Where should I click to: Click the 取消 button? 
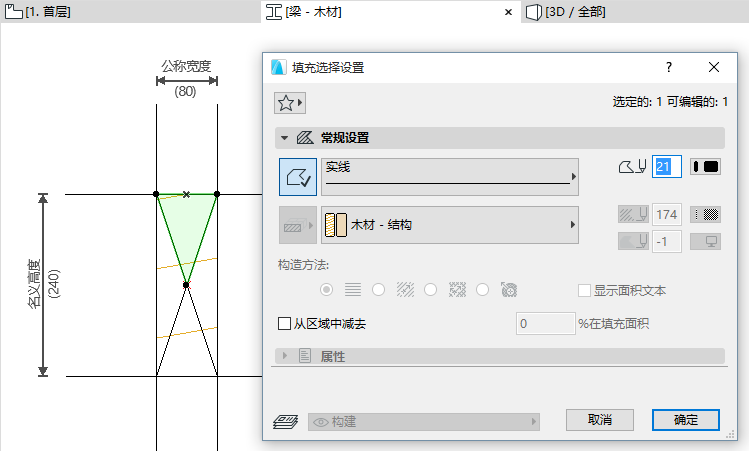click(600, 420)
